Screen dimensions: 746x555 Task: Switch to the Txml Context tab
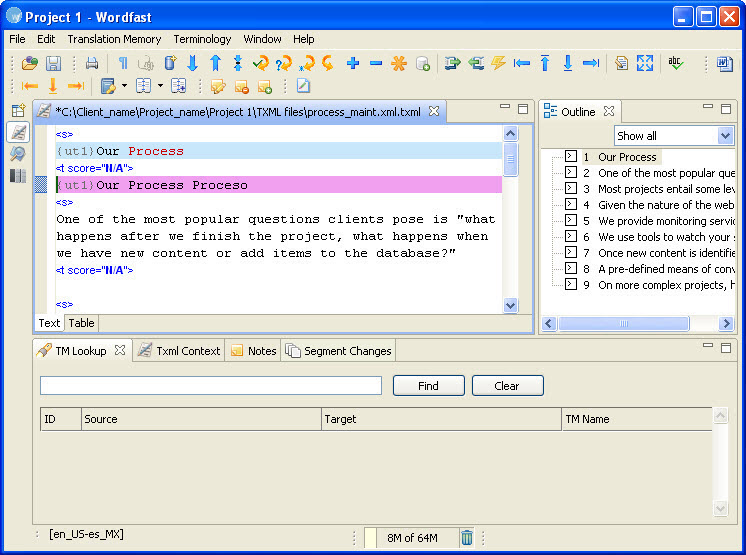pos(179,351)
